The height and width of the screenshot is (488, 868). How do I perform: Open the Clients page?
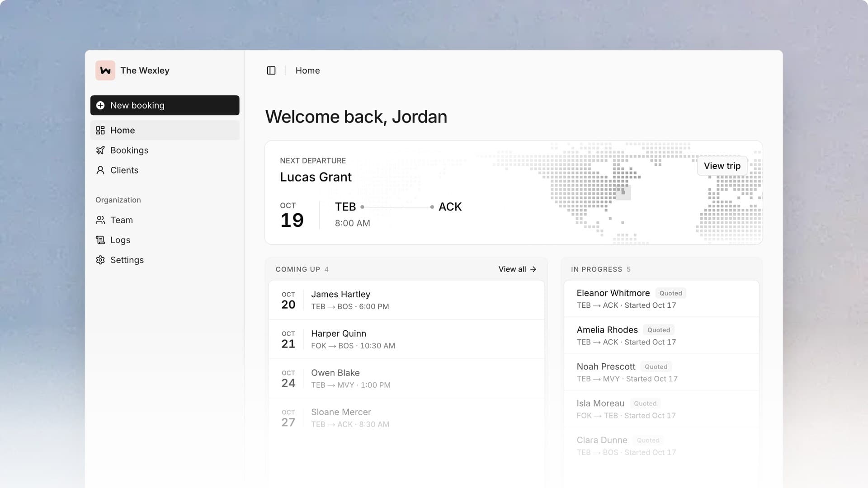(165, 170)
